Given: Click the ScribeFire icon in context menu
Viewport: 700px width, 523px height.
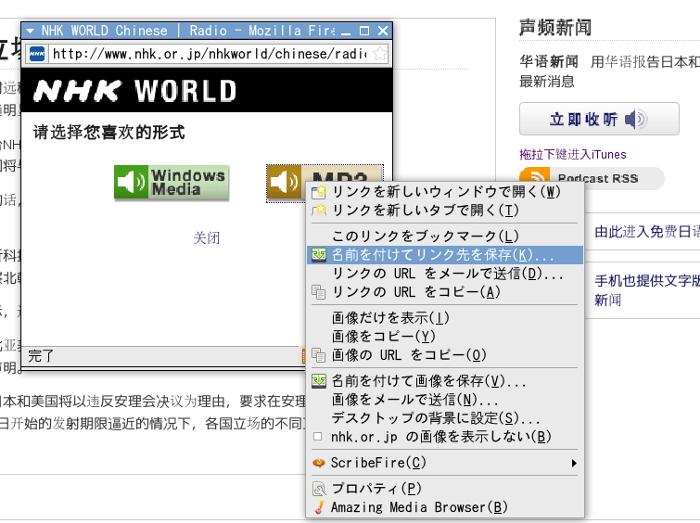Looking at the screenshot, I should point(318,463).
